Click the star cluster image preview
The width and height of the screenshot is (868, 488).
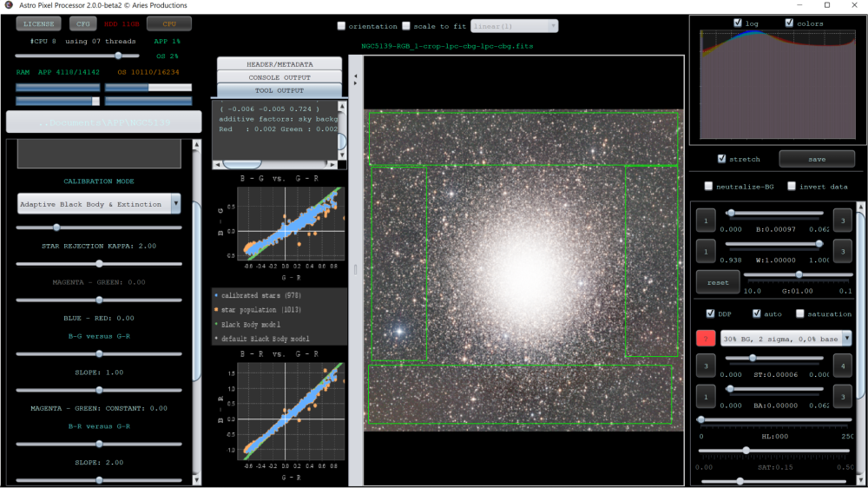pyautogui.click(x=523, y=270)
